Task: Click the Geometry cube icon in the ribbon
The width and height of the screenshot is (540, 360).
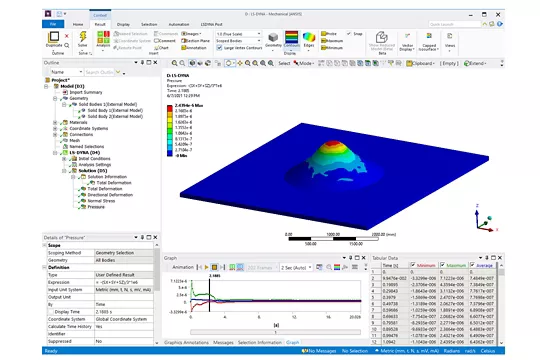Action: (273, 37)
